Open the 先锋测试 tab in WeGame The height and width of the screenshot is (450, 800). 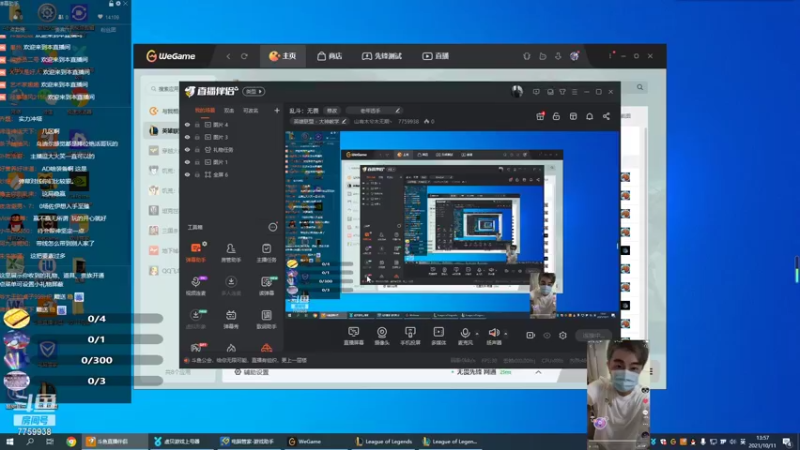click(x=382, y=56)
